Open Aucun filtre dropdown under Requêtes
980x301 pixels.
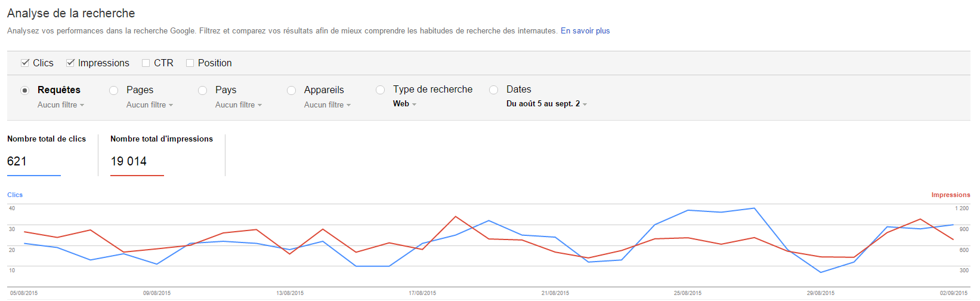[61, 105]
